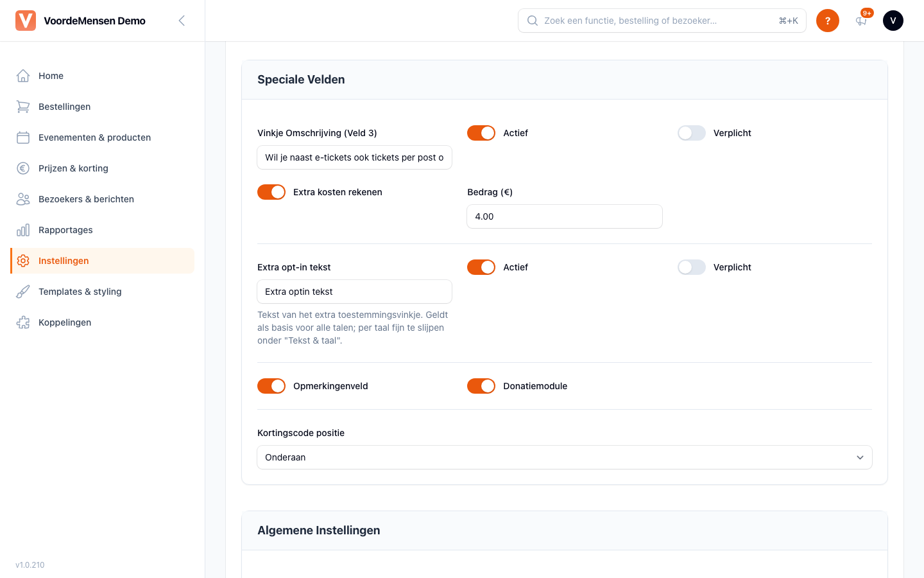Collapse the sidebar with the chevron arrow

182,21
